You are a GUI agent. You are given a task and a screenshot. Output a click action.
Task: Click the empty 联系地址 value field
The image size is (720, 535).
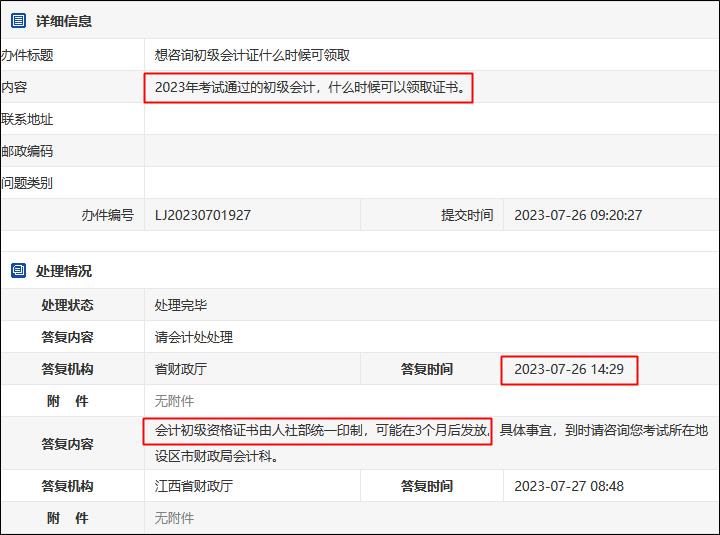[x=430, y=119]
